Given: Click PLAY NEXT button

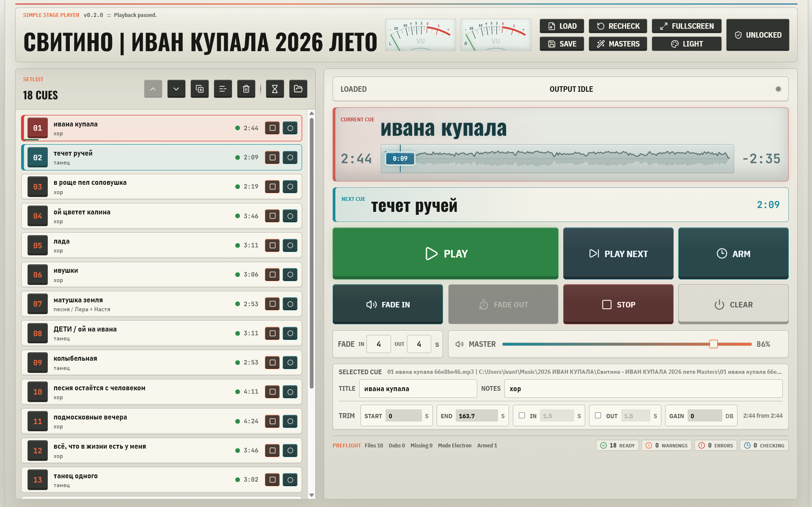Looking at the screenshot, I should pyautogui.click(x=618, y=253).
